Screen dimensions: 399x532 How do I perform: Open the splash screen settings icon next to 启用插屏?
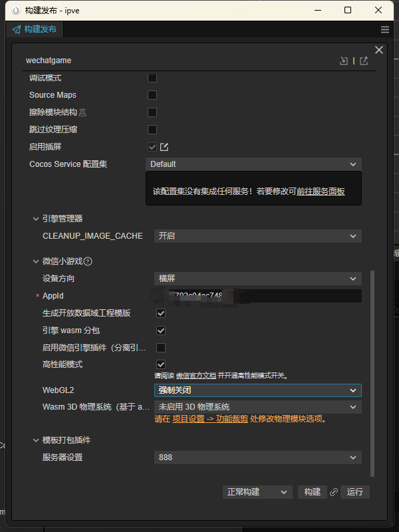click(164, 147)
